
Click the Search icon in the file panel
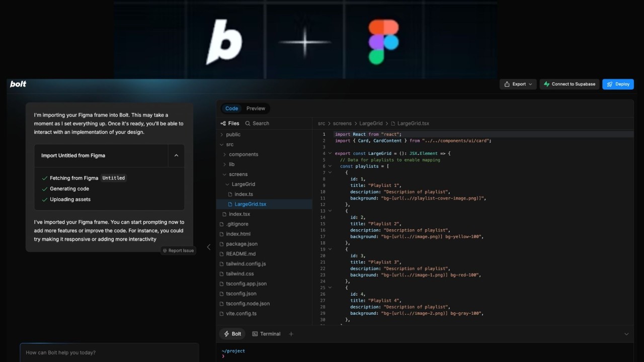[249, 123]
